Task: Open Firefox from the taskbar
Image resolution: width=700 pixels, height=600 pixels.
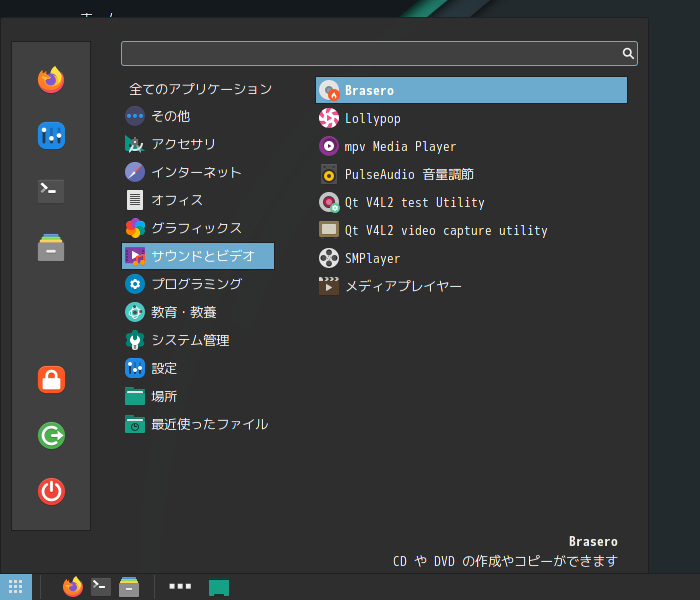Action: (x=73, y=587)
